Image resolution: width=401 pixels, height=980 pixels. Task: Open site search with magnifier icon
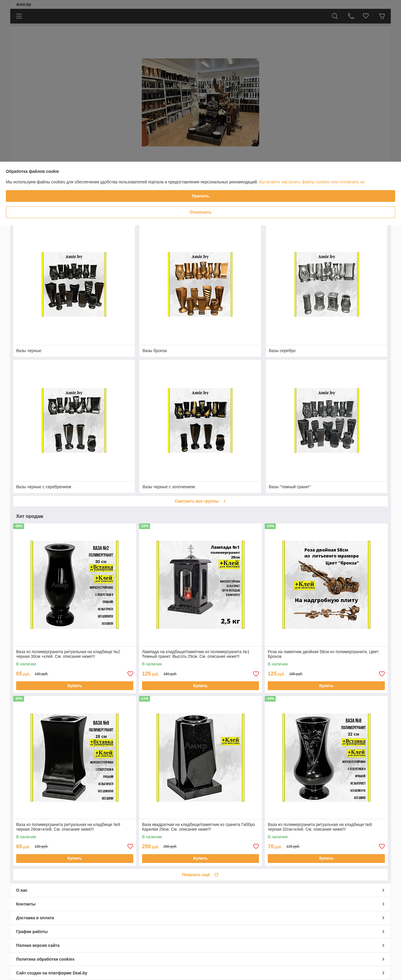(335, 16)
